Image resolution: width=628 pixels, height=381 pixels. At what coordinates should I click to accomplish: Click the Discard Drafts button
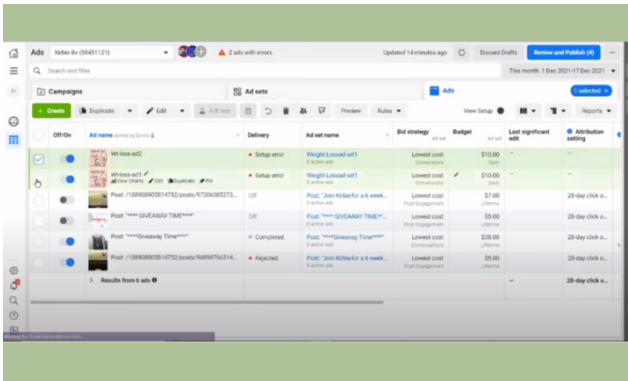498,52
